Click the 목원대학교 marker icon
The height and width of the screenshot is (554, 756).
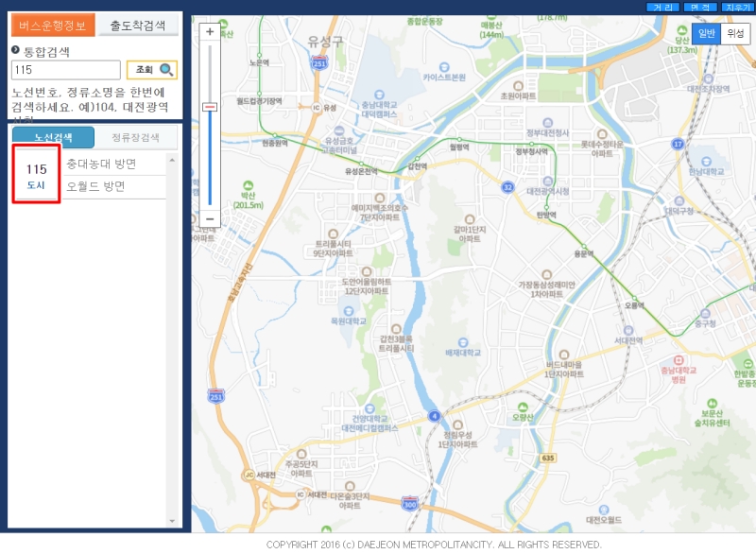tap(348, 311)
